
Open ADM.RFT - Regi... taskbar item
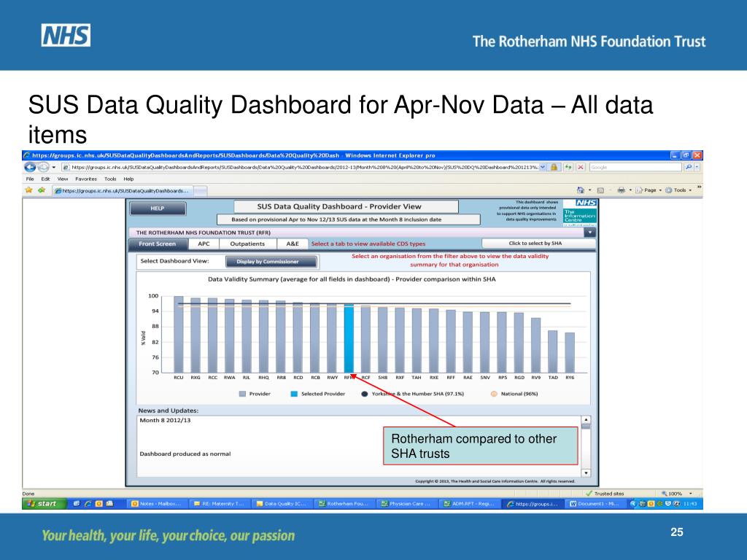[469, 504]
